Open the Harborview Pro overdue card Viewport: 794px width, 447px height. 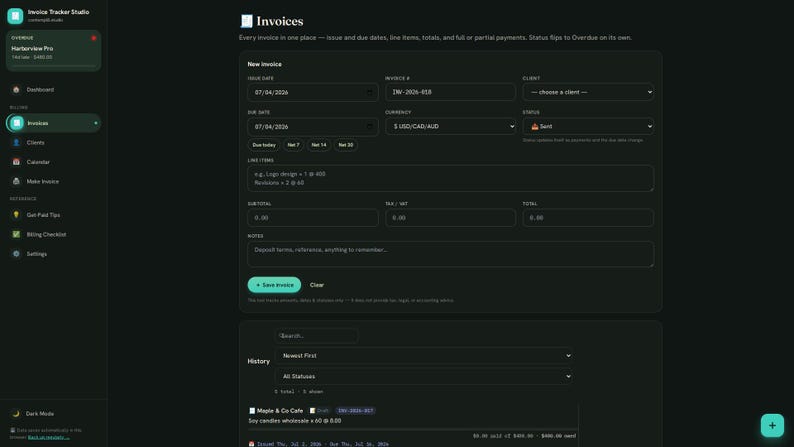[x=53, y=51]
